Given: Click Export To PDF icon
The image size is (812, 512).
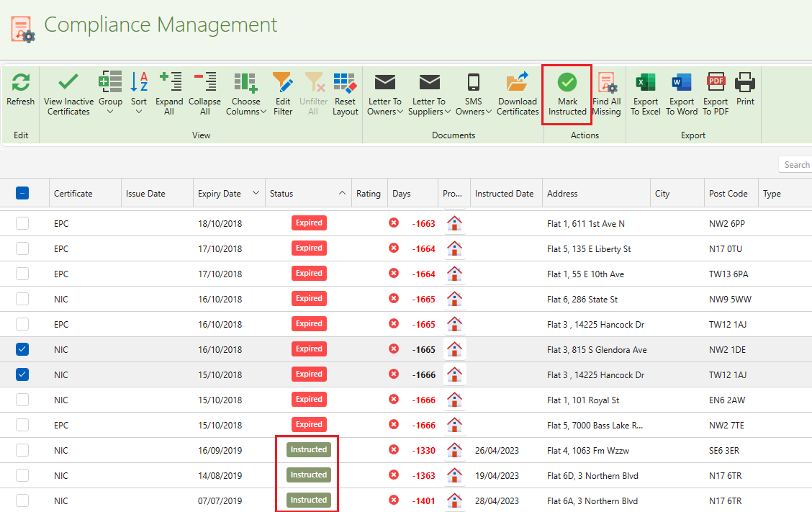Looking at the screenshot, I should pyautogui.click(x=715, y=83).
